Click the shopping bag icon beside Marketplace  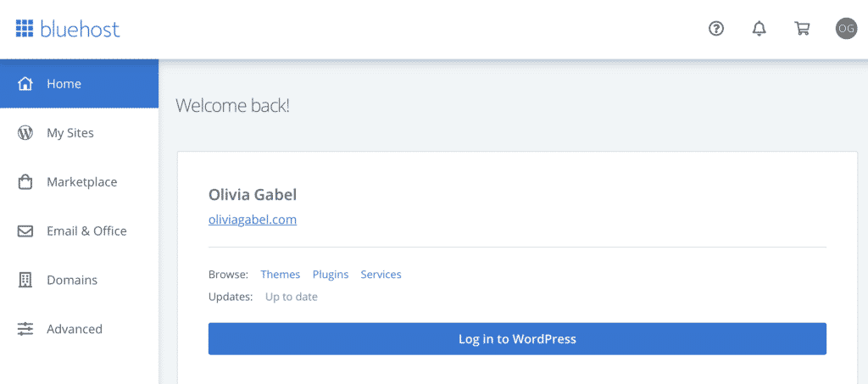tap(25, 182)
